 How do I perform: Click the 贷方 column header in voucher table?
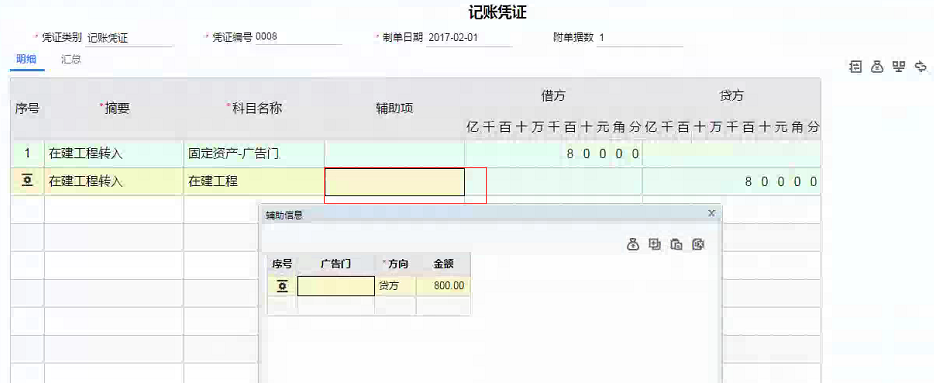pos(731,96)
